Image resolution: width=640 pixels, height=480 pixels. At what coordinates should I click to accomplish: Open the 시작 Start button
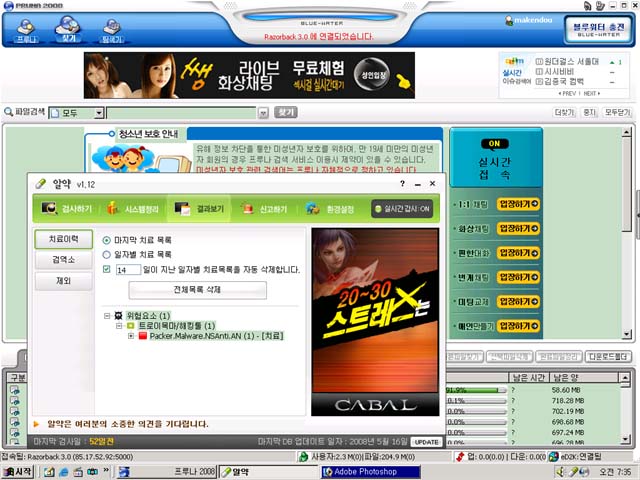tap(18, 472)
